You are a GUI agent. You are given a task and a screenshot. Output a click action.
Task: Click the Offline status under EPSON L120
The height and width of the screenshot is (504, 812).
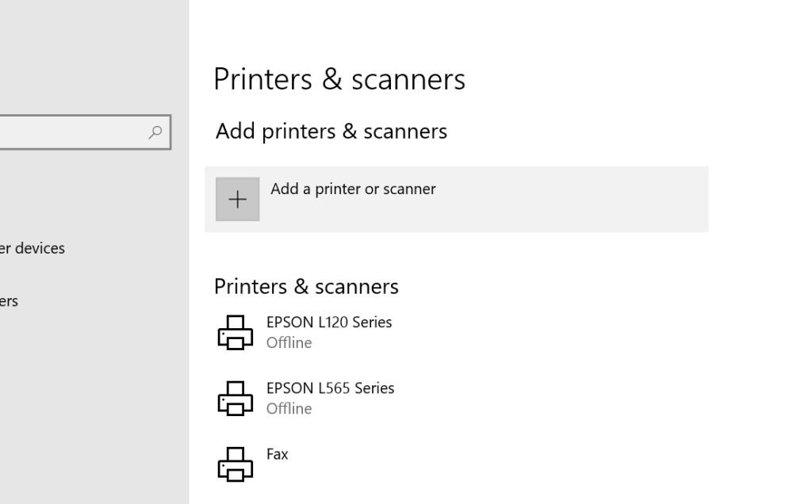(x=289, y=343)
